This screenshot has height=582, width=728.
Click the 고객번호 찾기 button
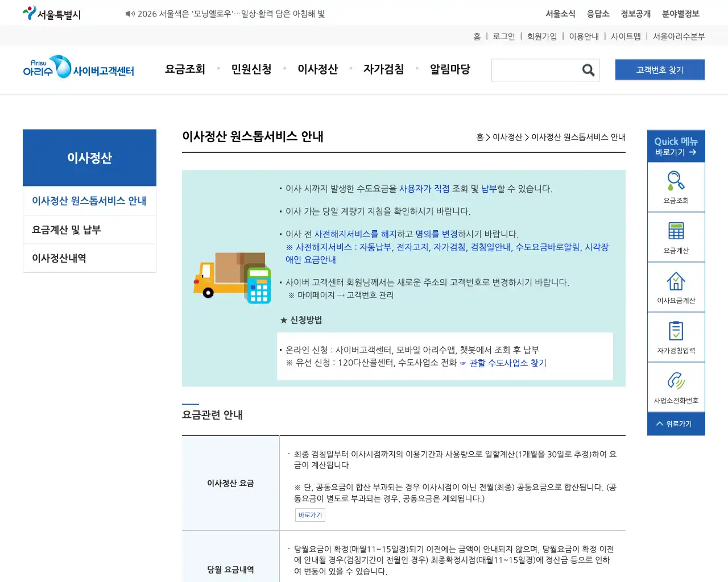[x=660, y=69]
